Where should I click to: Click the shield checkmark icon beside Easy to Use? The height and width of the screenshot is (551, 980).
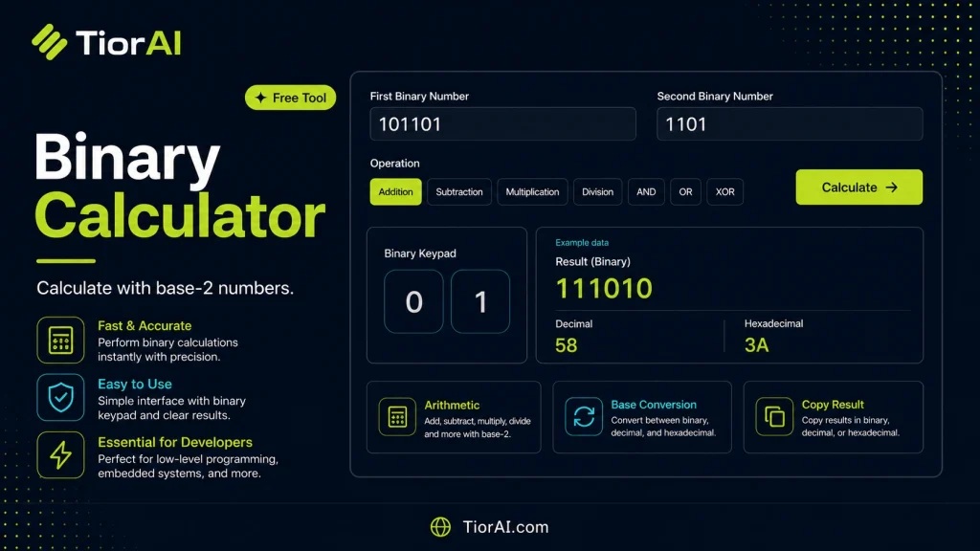[x=60, y=397]
